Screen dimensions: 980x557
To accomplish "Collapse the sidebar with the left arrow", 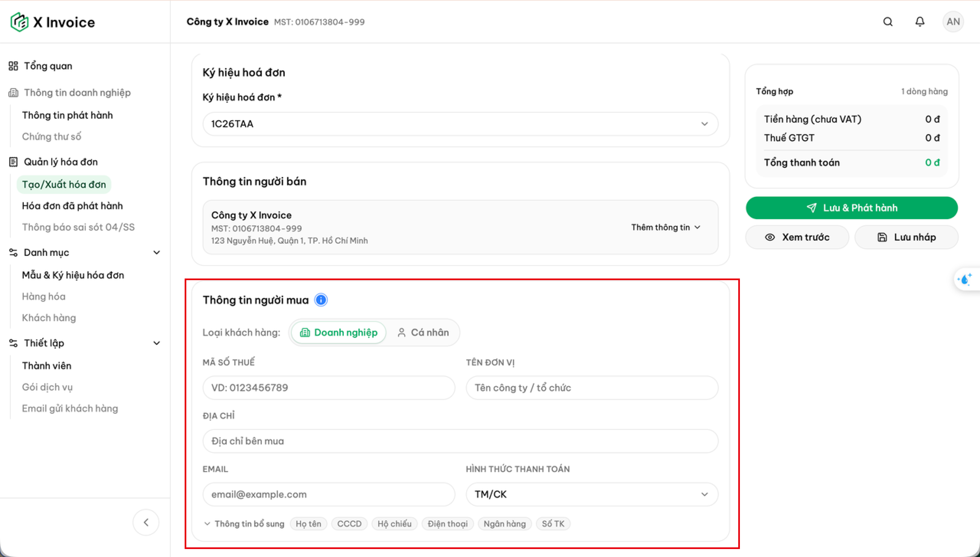I will click(146, 522).
